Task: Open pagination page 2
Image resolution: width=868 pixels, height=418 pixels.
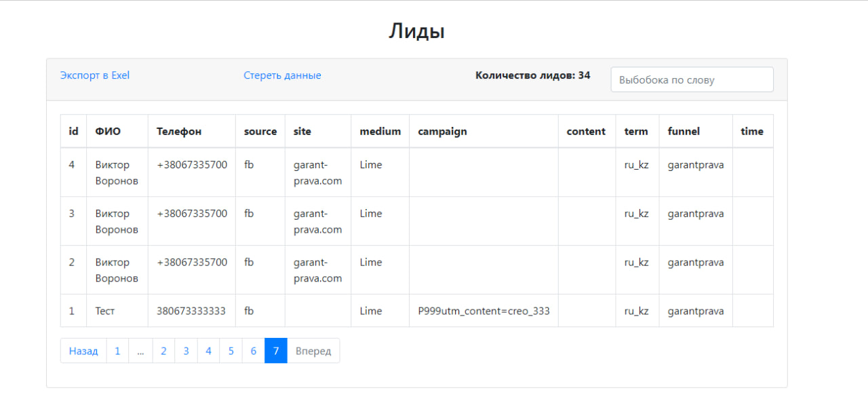Action: click(x=163, y=351)
